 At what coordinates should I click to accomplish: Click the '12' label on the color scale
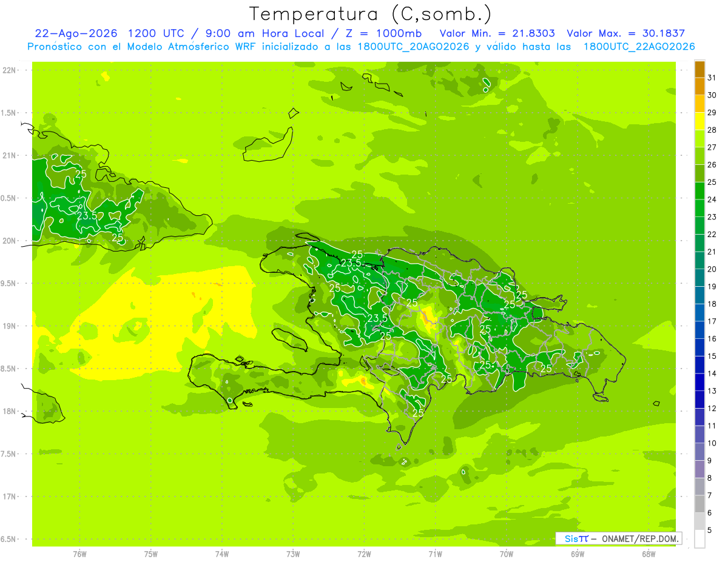[712, 408]
